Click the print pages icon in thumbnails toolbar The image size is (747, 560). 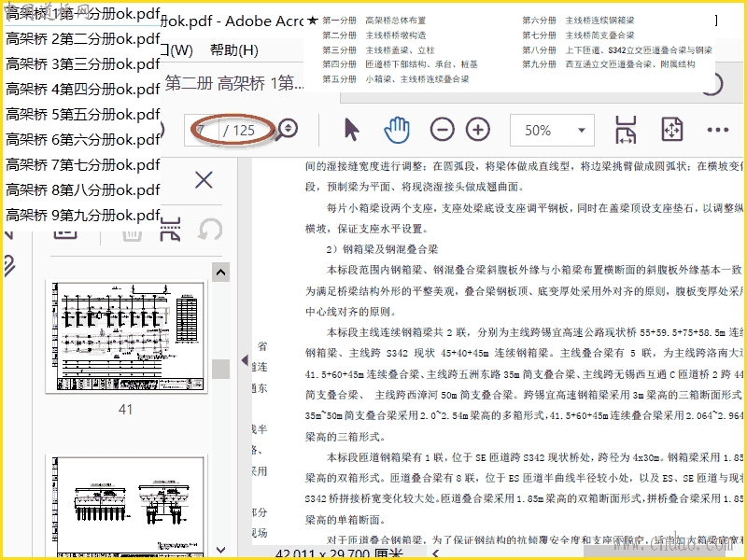(171, 229)
